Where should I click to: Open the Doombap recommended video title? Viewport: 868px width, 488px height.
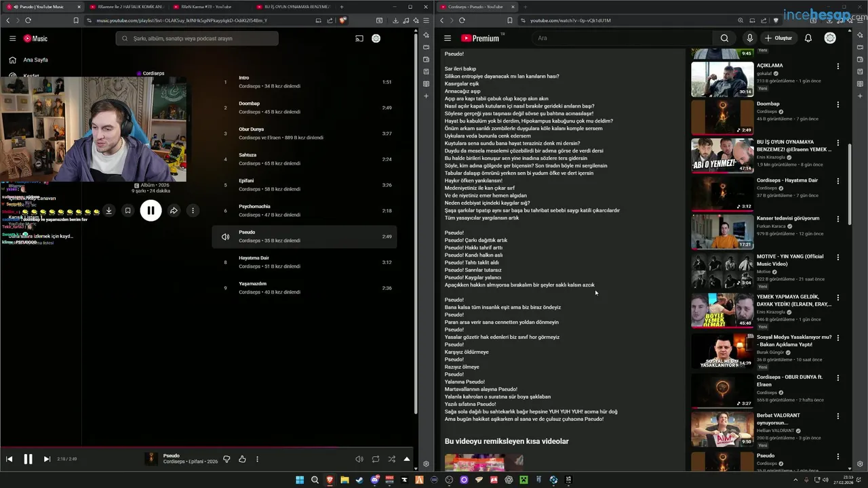(768, 104)
